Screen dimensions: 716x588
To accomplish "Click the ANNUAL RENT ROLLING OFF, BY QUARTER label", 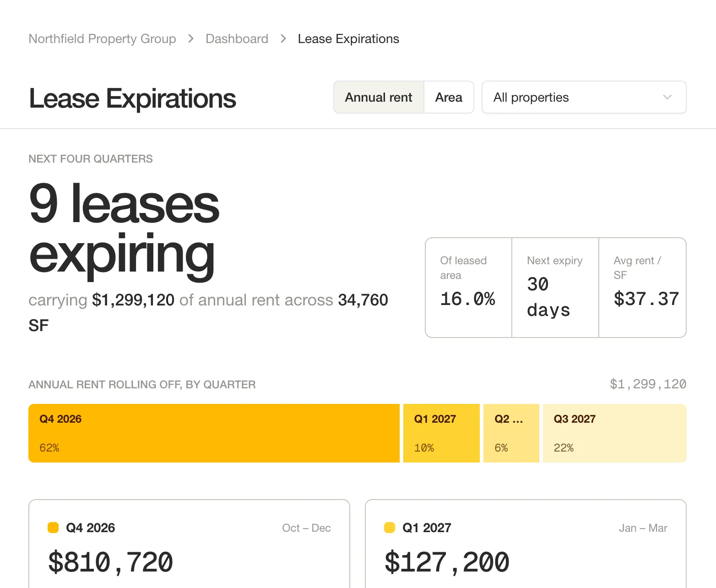I will pos(142,384).
